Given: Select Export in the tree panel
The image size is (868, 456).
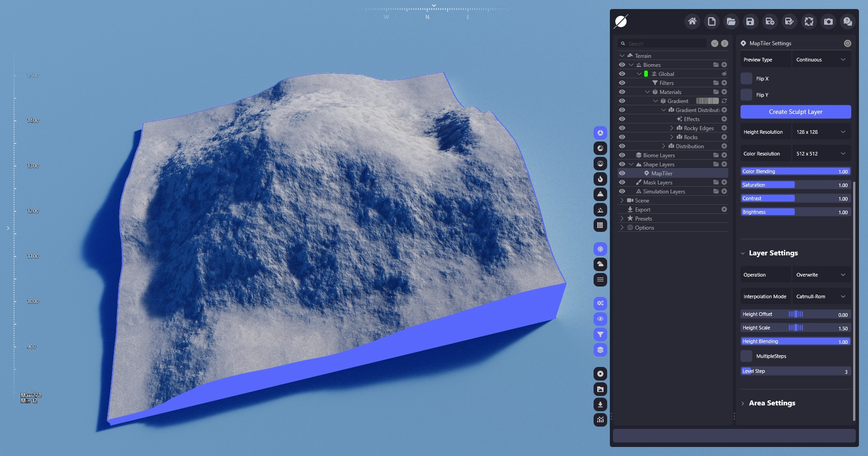Looking at the screenshot, I should [x=642, y=210].
